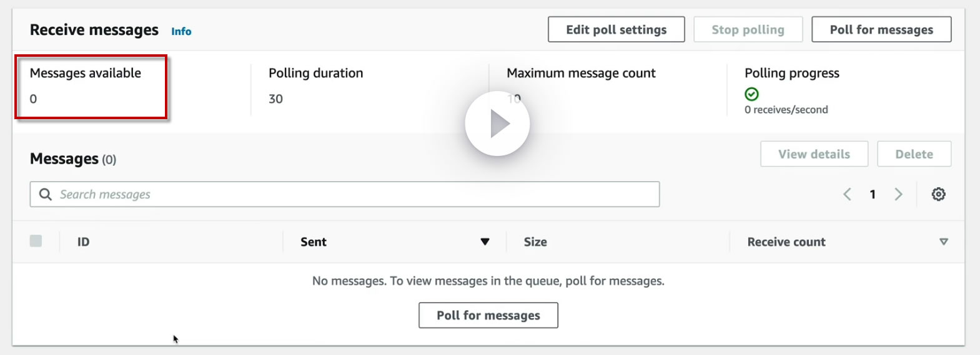Viewport: 980px width, 355px height.
Task: Click the green polling progress checkmark
Action: pyautogui.click(x=751, y=94)
